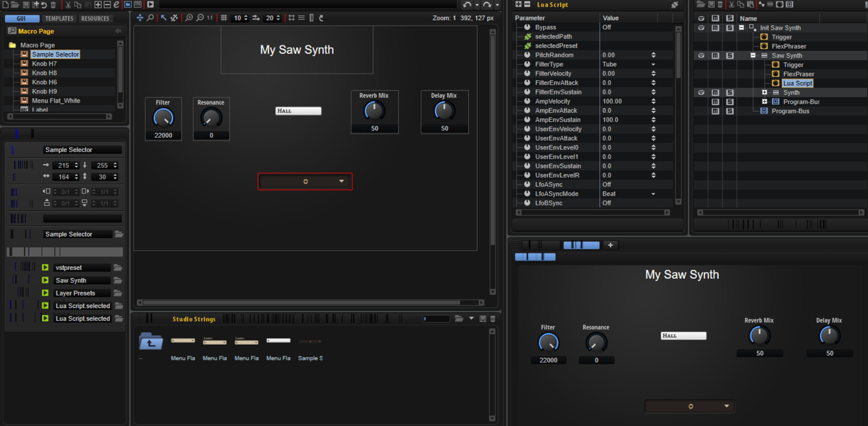Open the FilterType Tube dropdown

click(x=653, y=64)
